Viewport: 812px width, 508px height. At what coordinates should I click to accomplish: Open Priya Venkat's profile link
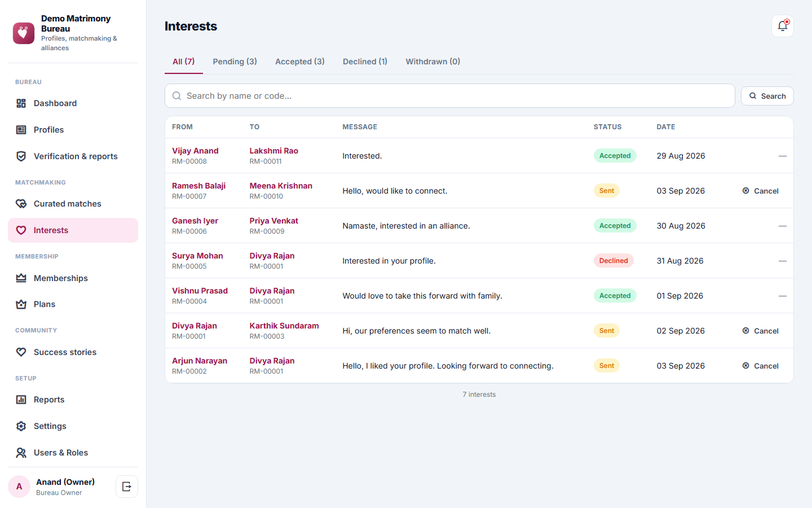coord(274,221)
